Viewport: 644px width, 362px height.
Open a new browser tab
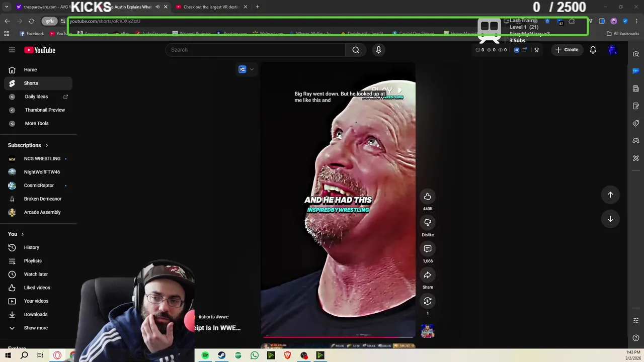[x=257, y=7]
